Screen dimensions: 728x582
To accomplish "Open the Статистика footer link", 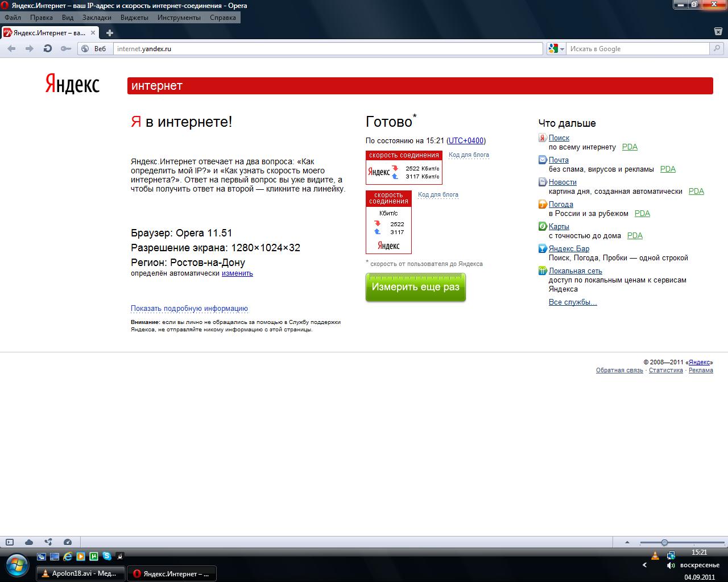I will (666, 370).
